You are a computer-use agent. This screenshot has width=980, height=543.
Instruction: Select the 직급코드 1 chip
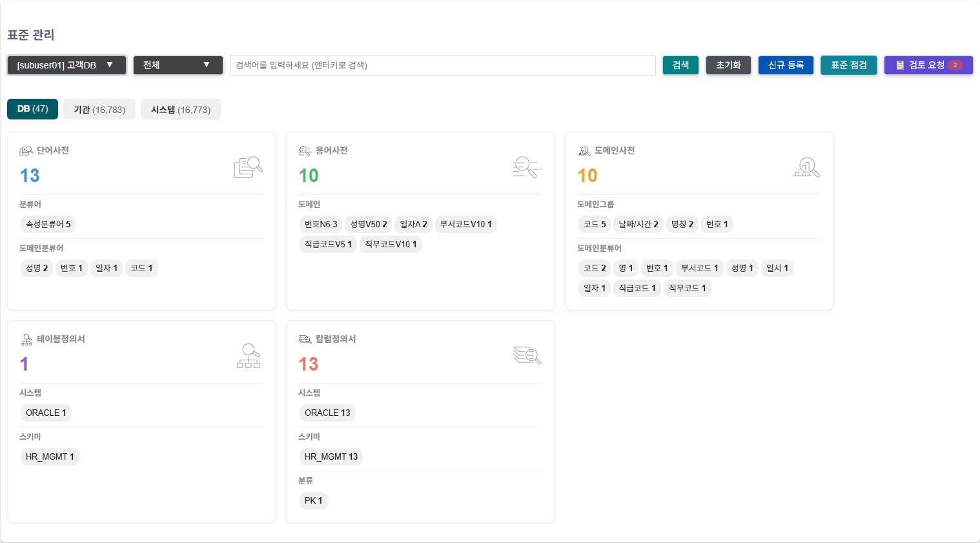click(x=637, y=288)
